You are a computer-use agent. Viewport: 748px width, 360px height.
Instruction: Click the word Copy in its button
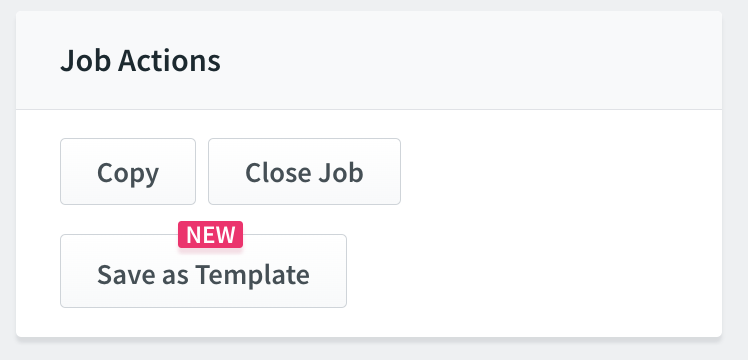click(x=128, y=174)
